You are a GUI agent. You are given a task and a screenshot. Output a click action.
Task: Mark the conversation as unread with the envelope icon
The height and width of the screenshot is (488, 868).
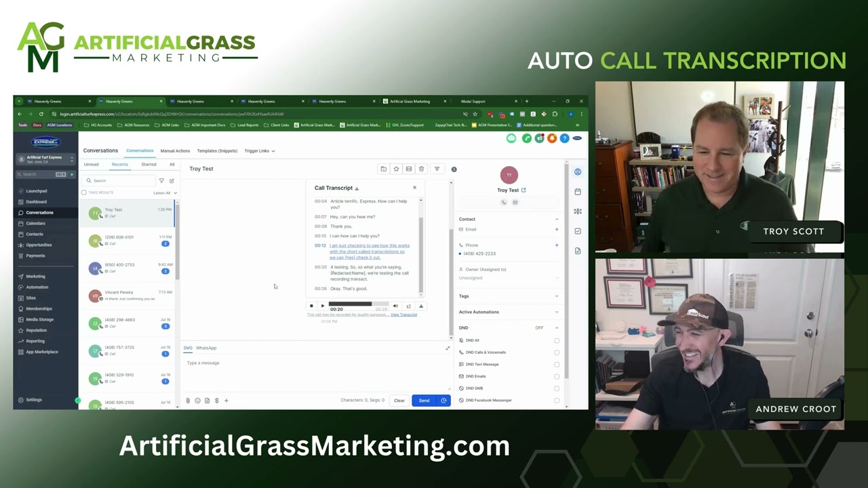point(408,169)
